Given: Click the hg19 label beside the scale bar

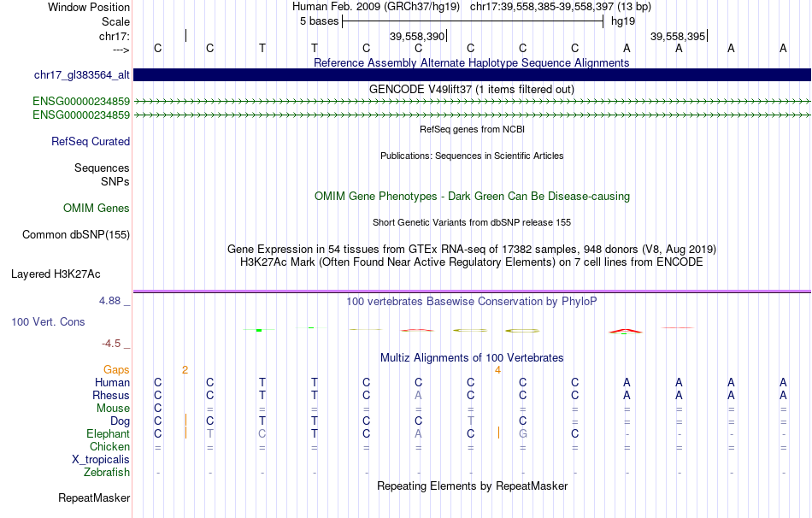Looking at the screenshot, I should point(623,21).
